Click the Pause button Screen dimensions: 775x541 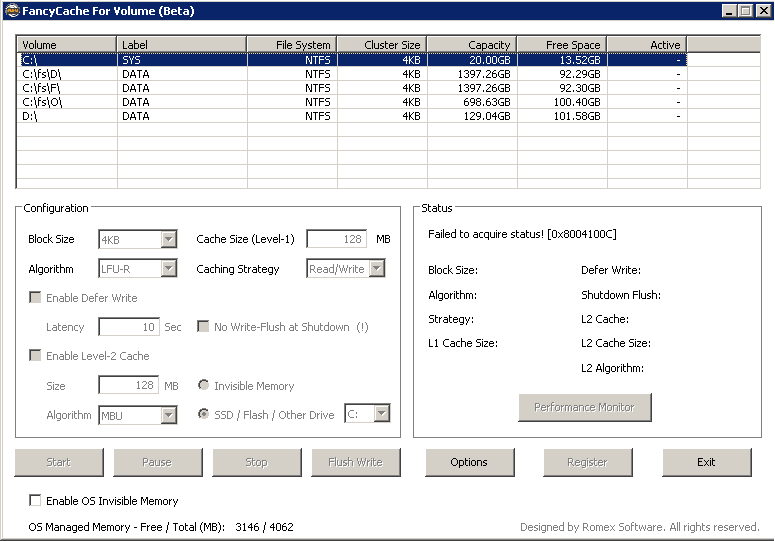click(x=158, y=462)
